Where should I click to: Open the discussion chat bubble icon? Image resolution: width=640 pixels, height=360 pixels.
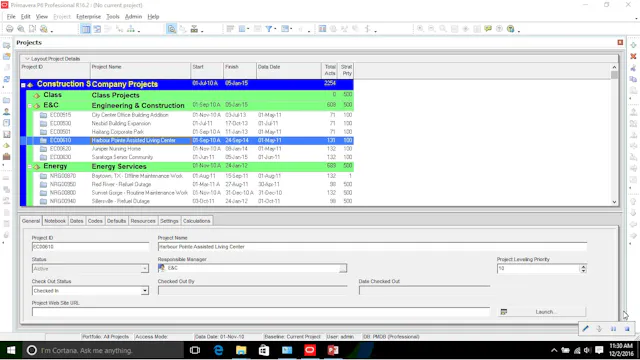[488, 29]
